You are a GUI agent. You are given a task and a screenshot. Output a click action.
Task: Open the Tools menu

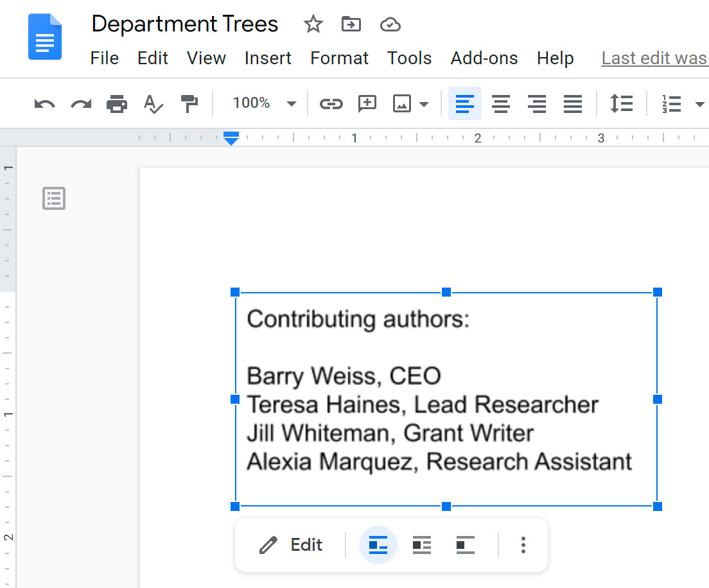click(409, 58)
